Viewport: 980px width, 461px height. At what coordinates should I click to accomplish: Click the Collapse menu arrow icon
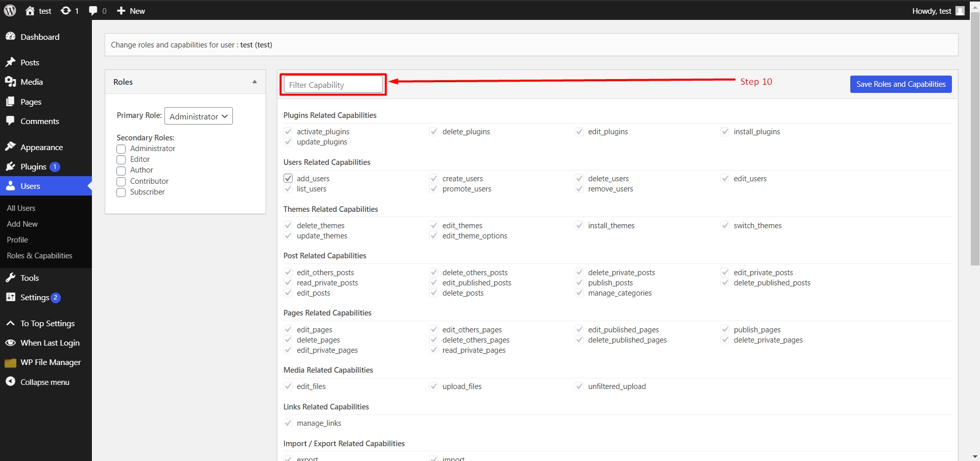tap(10, 381)
